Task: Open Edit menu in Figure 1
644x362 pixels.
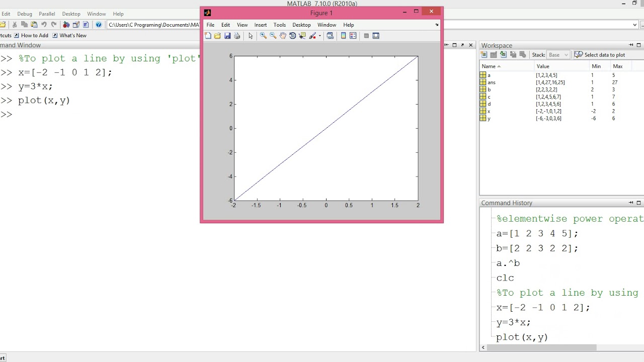Action: click(225, 25)
